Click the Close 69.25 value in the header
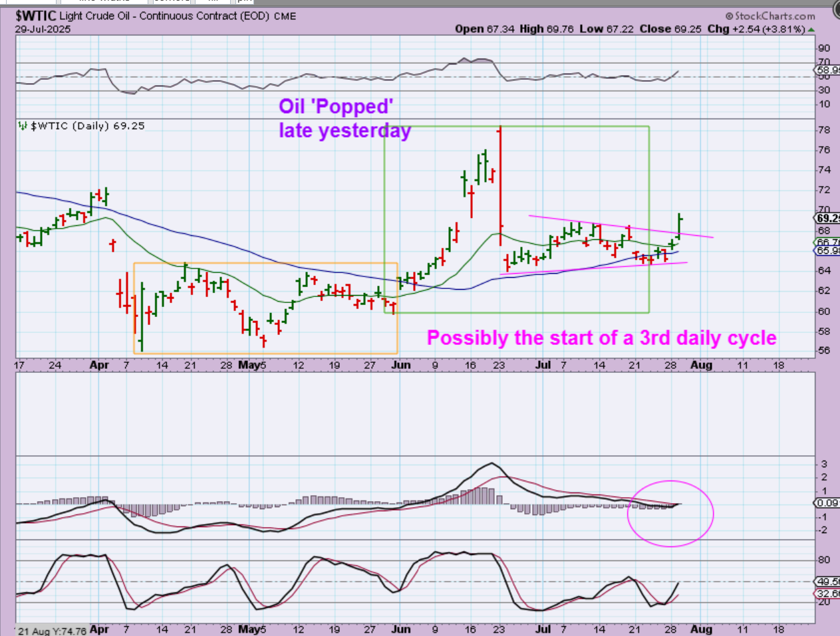This screenshot has height=636, width=840. click(x=670, y=29)
